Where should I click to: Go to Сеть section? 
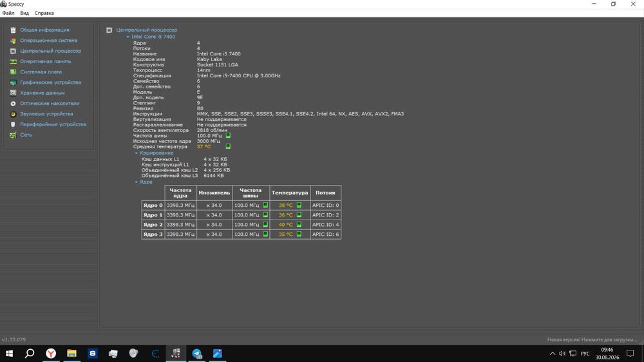(26, 135)
